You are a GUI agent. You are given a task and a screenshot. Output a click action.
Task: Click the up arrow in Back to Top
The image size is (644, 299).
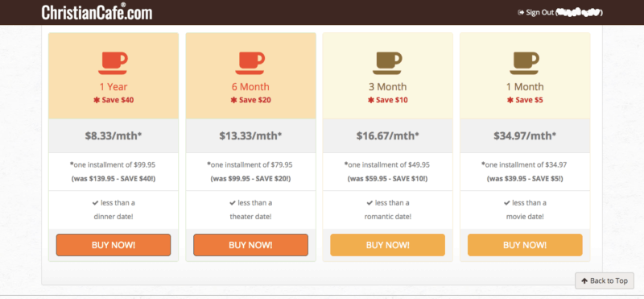584,281
